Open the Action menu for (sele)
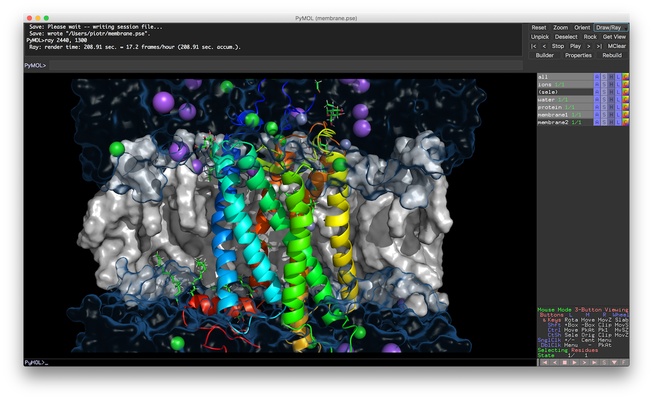653x400 pixels. click(x=597, y=92)
